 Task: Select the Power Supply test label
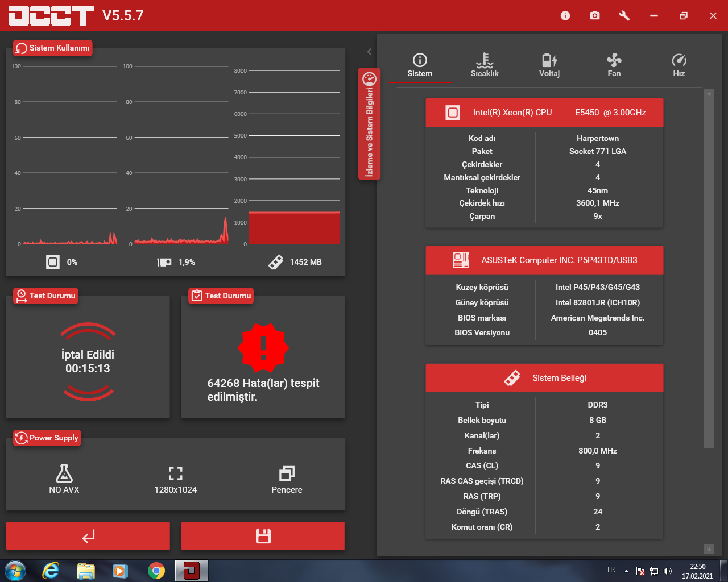47,438
